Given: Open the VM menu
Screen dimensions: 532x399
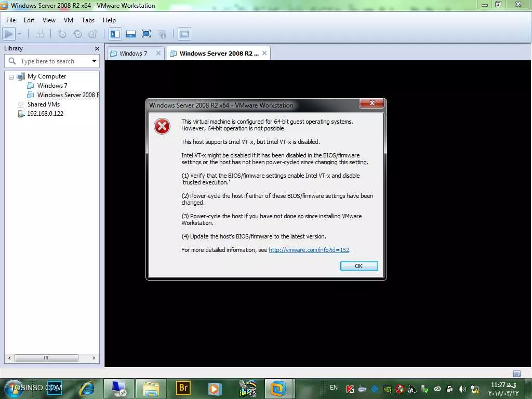Looking at the screenshot, I should [69, 20].
